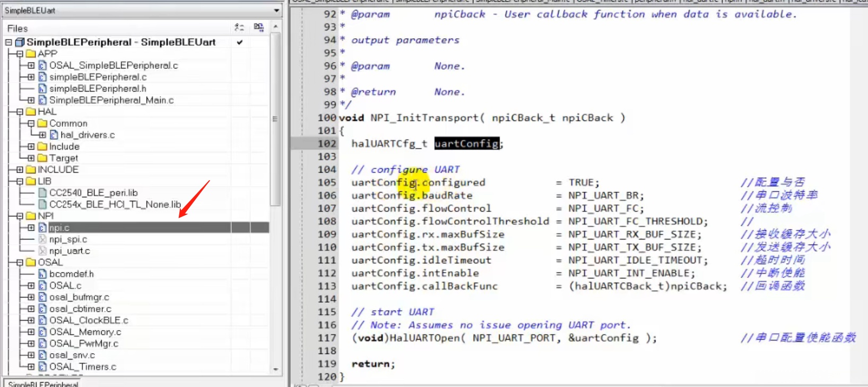Collapse the LIB folder node

coord(20,181)
